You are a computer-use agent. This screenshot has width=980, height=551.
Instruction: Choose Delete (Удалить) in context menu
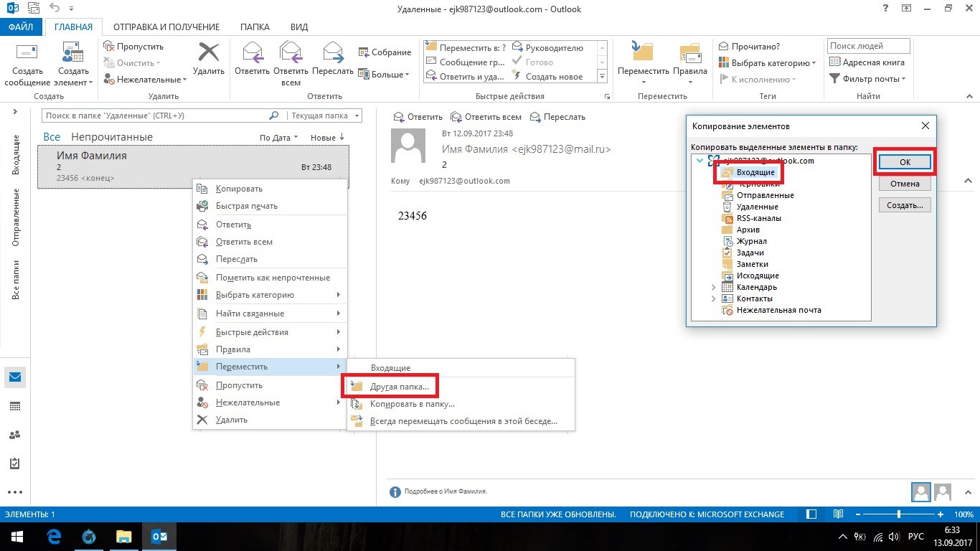click(270, 420)
